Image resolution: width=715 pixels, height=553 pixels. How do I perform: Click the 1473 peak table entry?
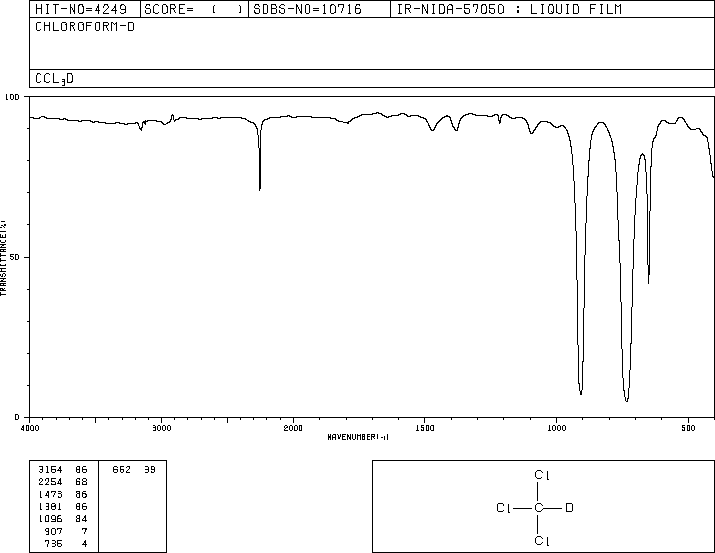tap(63, 494)
